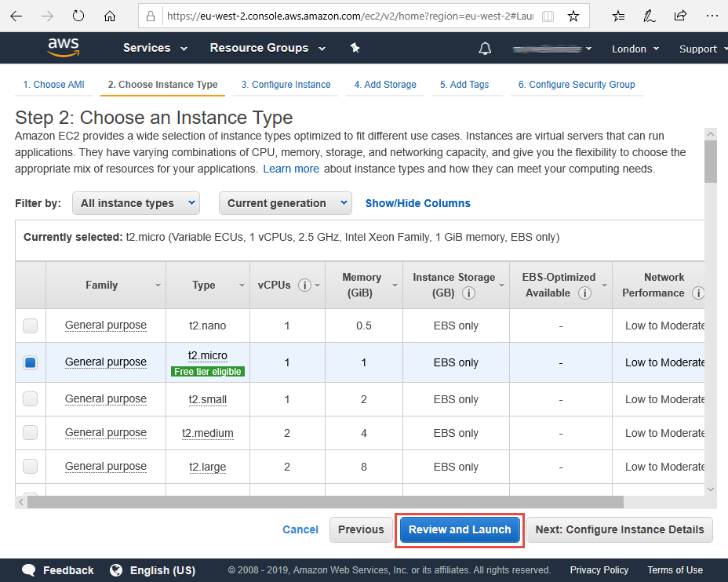The image size is (728, 582).
Task: Click the Share page icon
Action: tap(680, 16)
